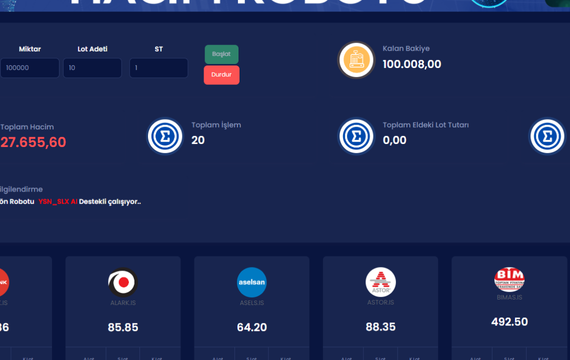Image resolution: width=570 pixels, height=360 pixels.
Task: Click the ASELS.IS ticker label
Action: [252, 303]
